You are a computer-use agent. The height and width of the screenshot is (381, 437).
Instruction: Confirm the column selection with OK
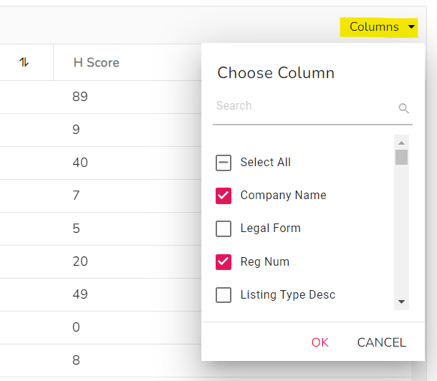coord(320,342)
